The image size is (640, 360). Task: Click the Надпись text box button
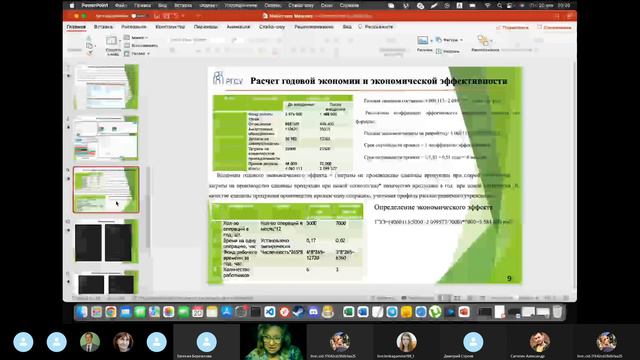pos(448,51)
